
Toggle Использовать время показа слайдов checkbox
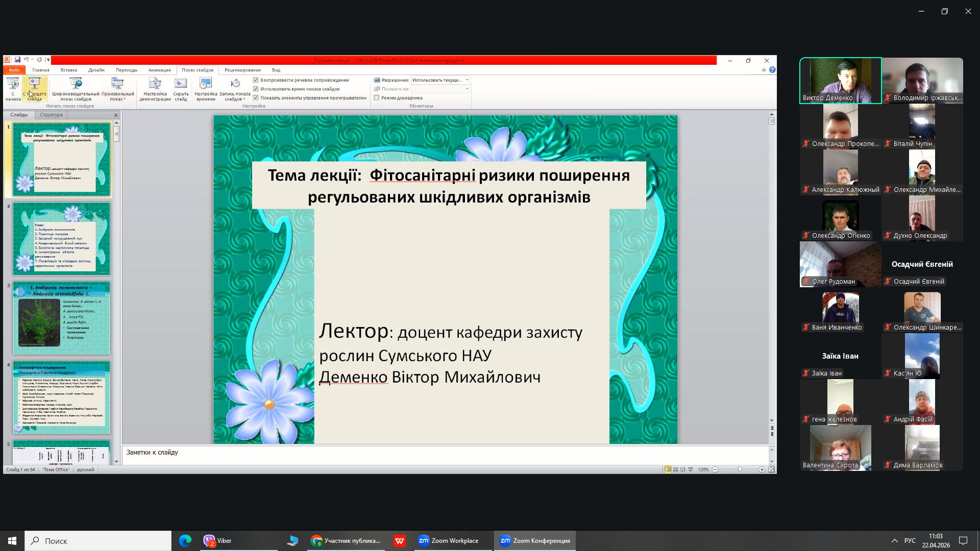tap(256, 89)
